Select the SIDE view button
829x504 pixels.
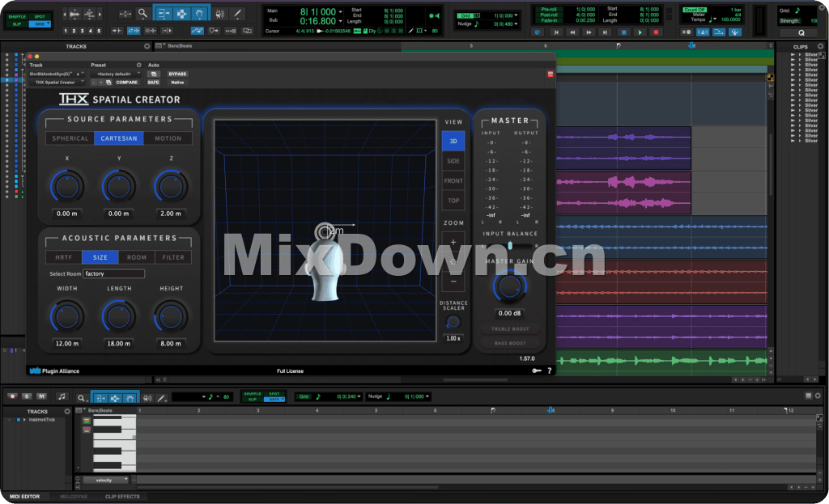pos(453,161)
